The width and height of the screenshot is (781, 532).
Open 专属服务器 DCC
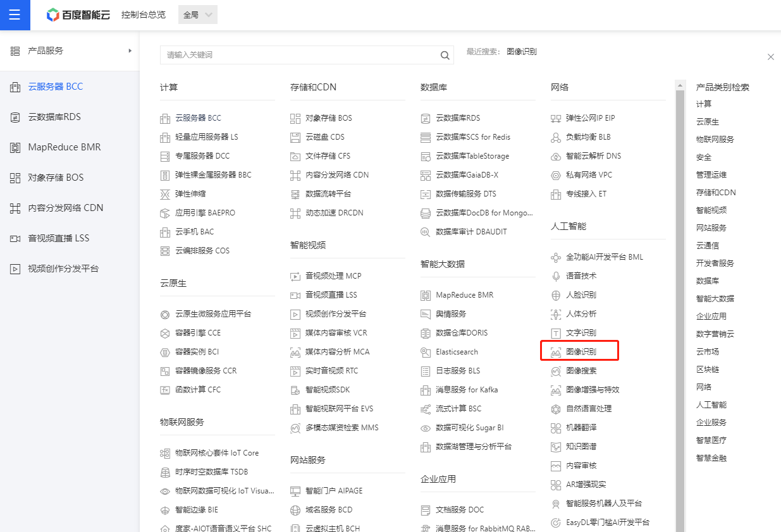202,156
